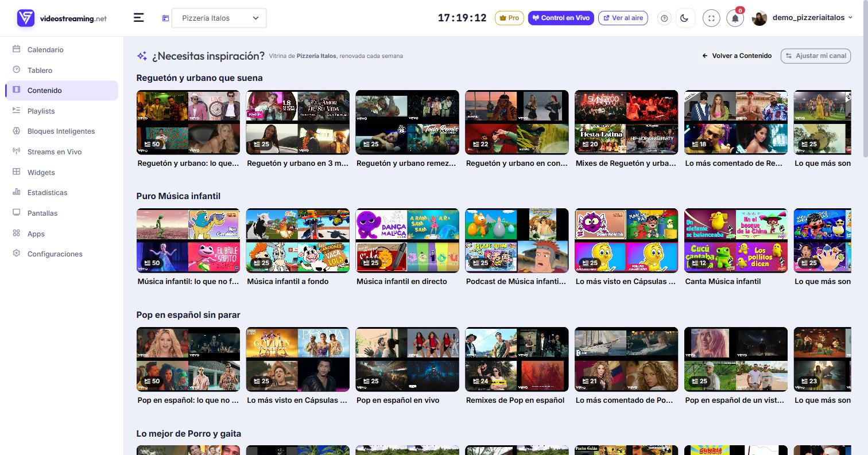This screenshot has height=455, width=868.
Task: Expand demo_pizzeriaitalos account menu
Action: tap(812, 18)
